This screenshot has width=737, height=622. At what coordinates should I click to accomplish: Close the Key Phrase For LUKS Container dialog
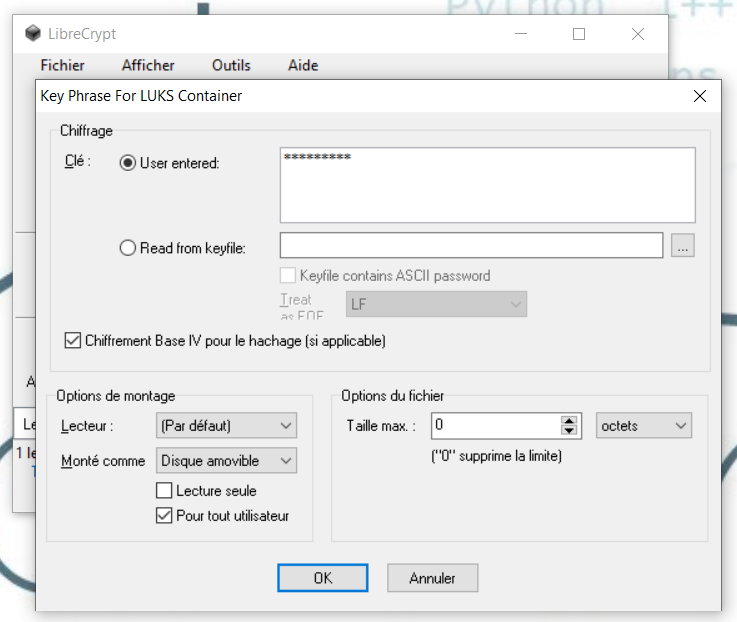click(700, 96)
